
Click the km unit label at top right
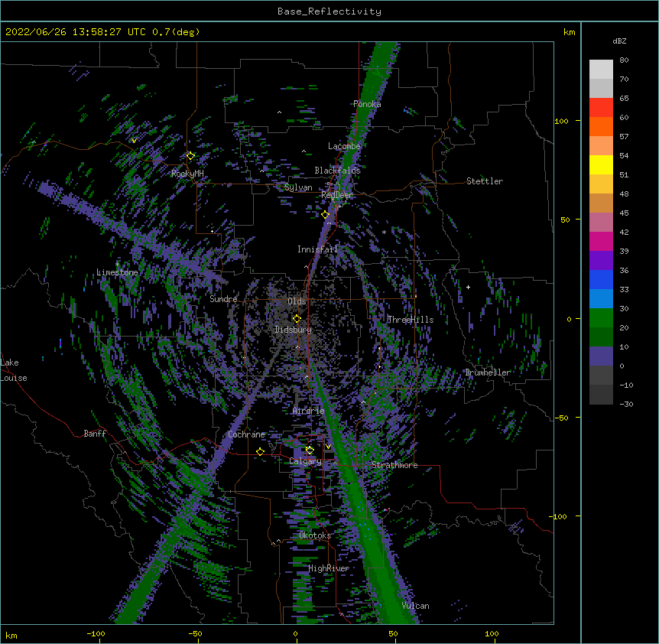click(569, 32)
